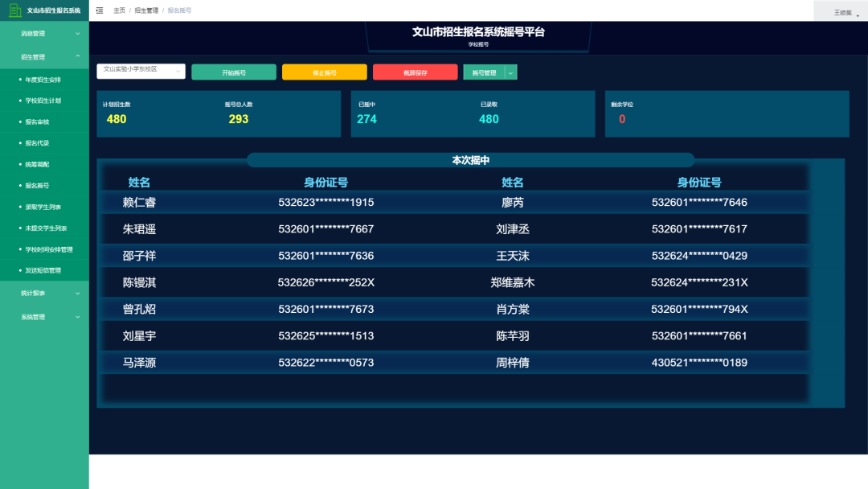Click the 招生管理 breadcrumb link
This screenshot has height=489, width=868.
(148, 10)
